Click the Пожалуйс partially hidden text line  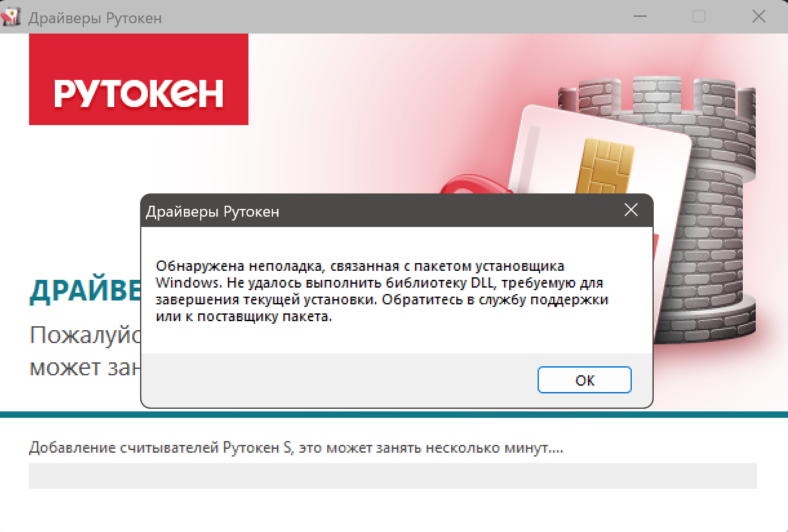(85, 336)
